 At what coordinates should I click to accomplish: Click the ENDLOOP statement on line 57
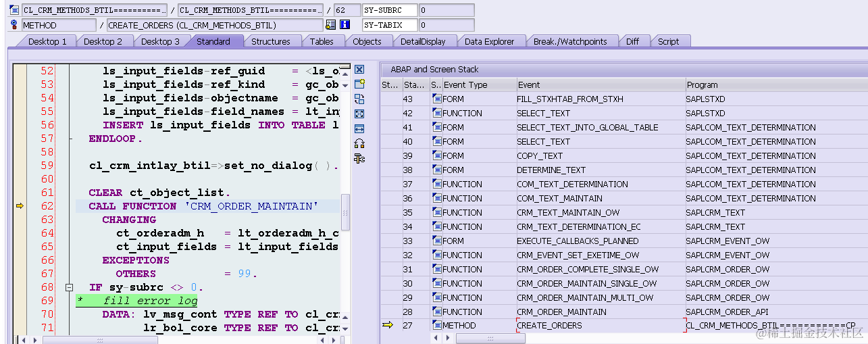pyautogui.click(x=116, y=139)
